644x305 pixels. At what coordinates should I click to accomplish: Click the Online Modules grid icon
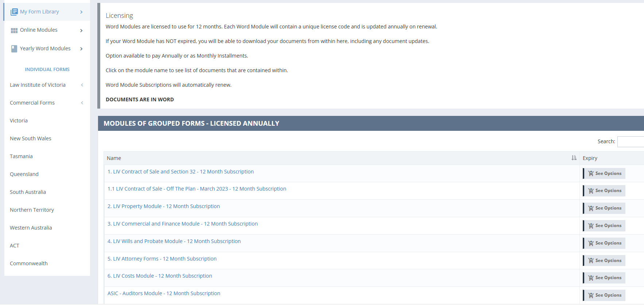pyautogui.click(x=14, y=30)
